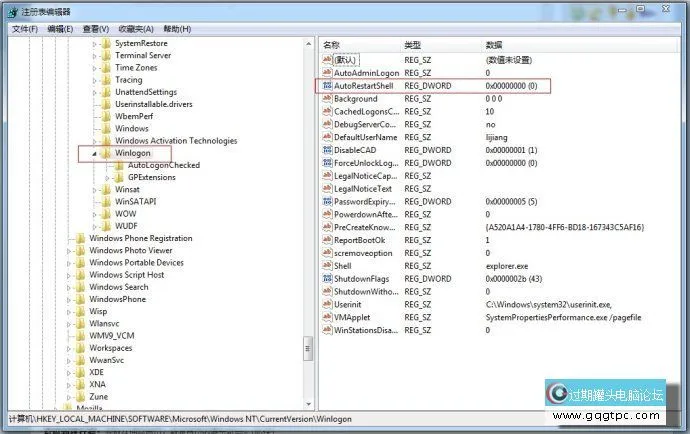Image resolution: width=690 pixels, height=434 pixels.
Task: Click the tree pane scroll up arrow
Action: pos(308,44)
